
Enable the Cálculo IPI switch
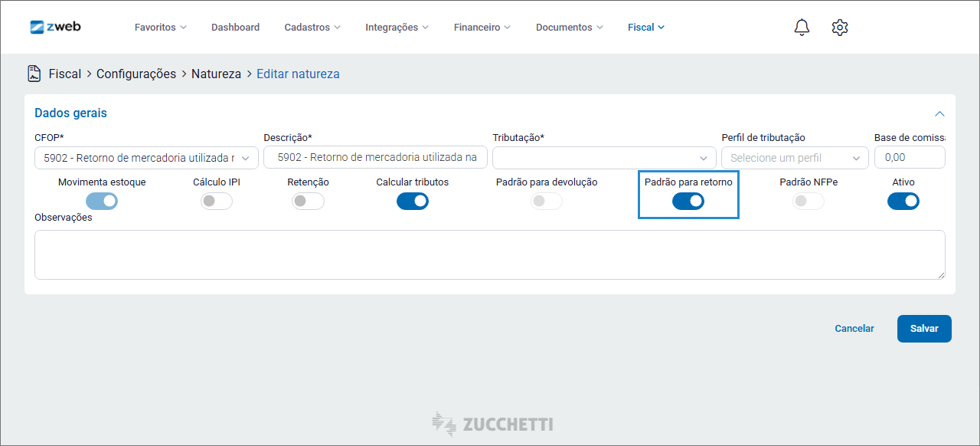click(217, 201)
